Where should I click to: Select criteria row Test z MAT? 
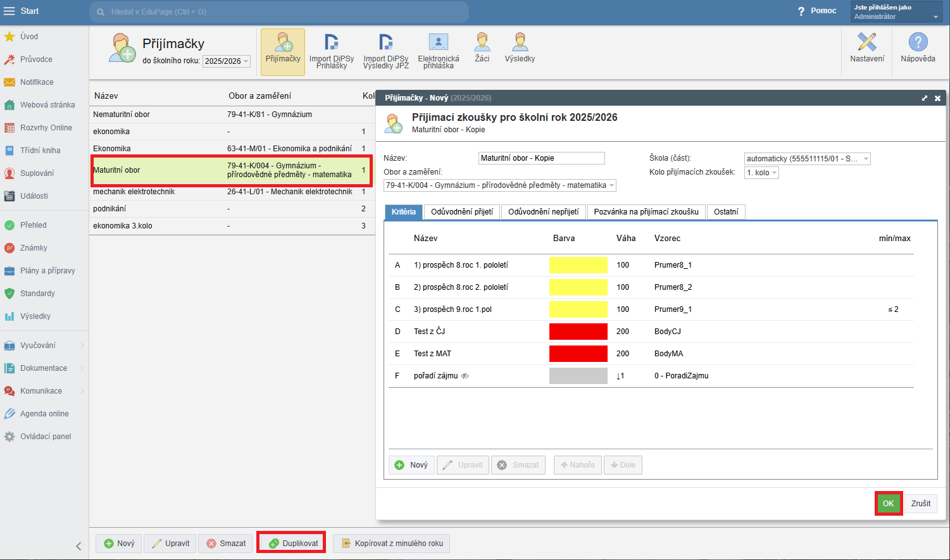(x=651, y=354)
